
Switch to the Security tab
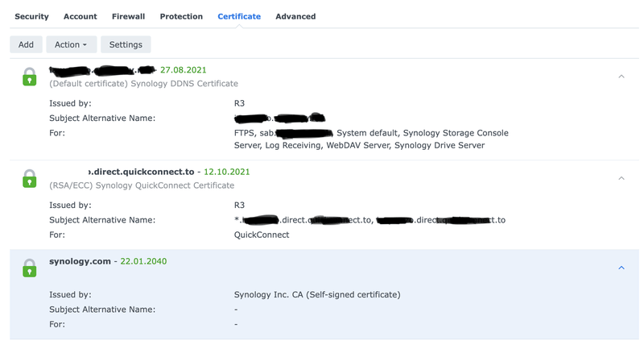click(x=31, y=16)
